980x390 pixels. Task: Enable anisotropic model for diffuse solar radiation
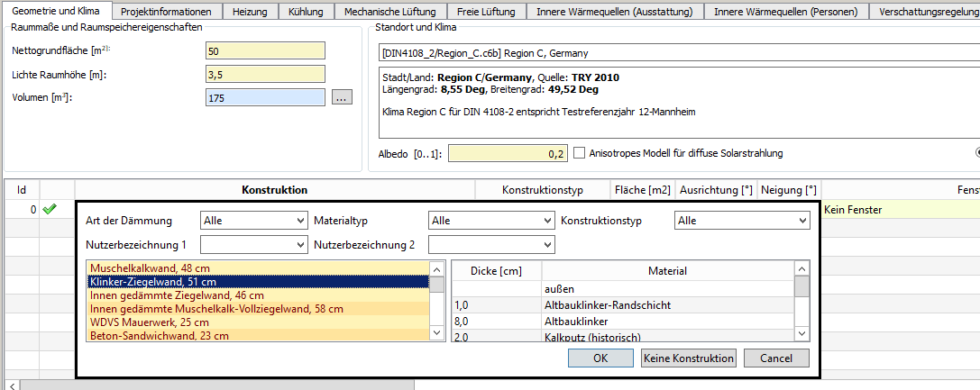[x=579, y=153]
